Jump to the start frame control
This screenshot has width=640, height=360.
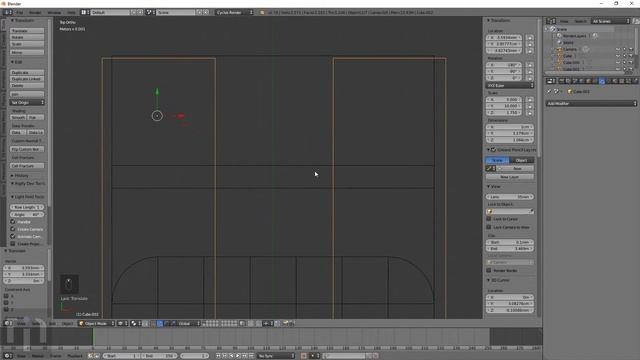(218, 356)
